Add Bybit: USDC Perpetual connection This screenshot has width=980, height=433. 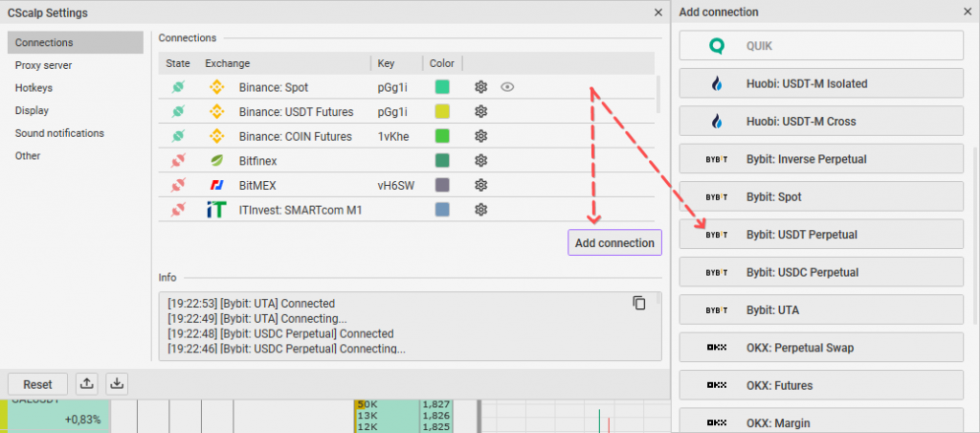821,272
